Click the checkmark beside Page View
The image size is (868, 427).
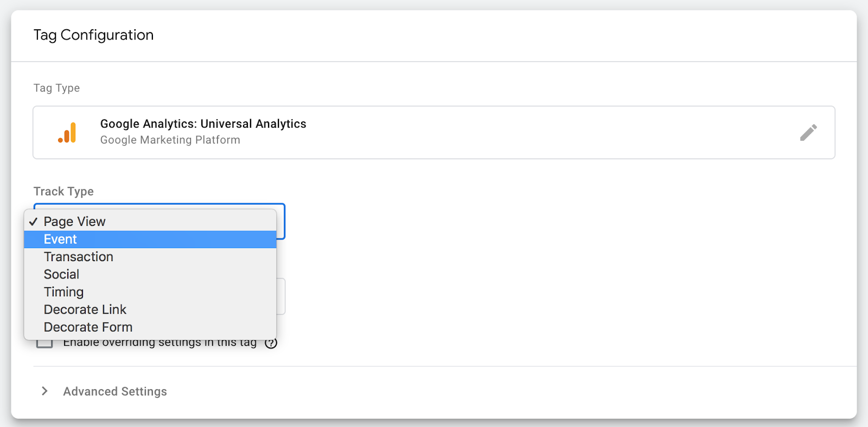point(34,222)
